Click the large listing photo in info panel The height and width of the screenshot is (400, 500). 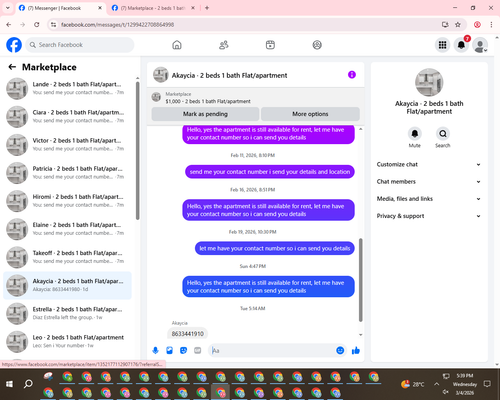(429, 82)
